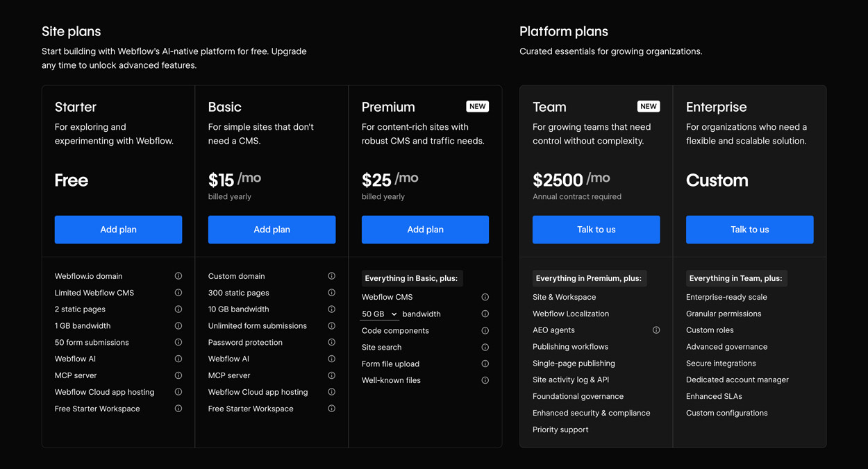Image resolution: width=868 pixels, height=469 pixels.
Task: Open info icon for 300 static pages
Action: pyautogui.click(x=332, y=293)
